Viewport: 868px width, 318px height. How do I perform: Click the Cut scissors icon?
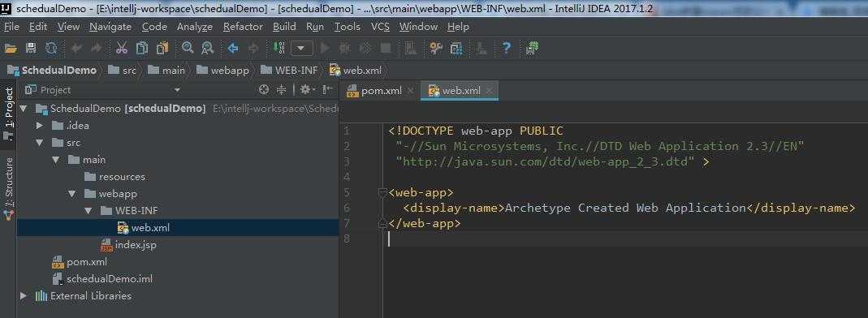pos(122,49)
